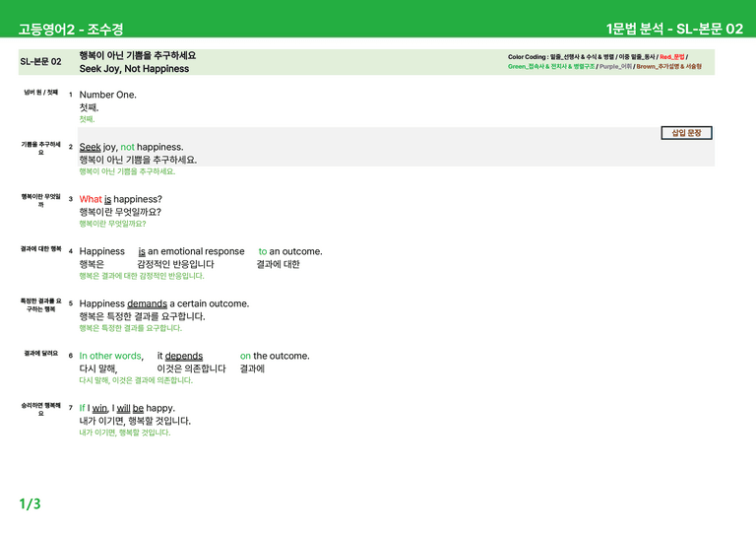Click the sentence Number One.
The height and width of the screenshot is (535, 756).
point(108,95)
